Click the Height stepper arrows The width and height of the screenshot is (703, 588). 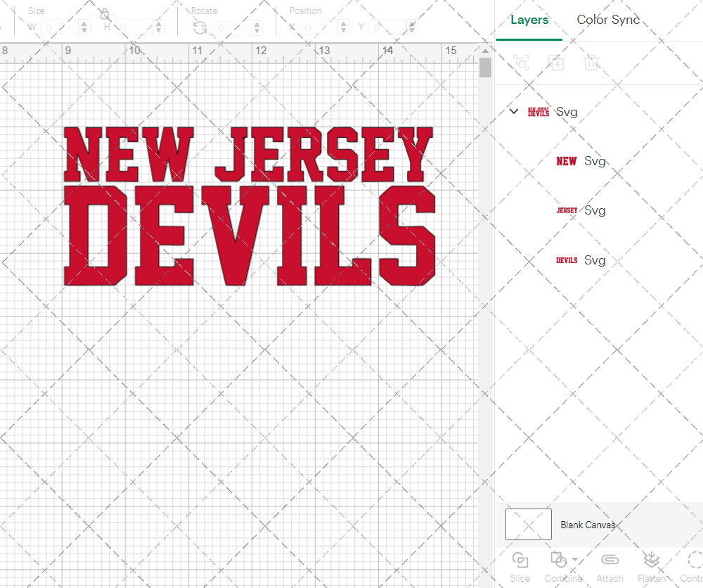coord(158,28)
